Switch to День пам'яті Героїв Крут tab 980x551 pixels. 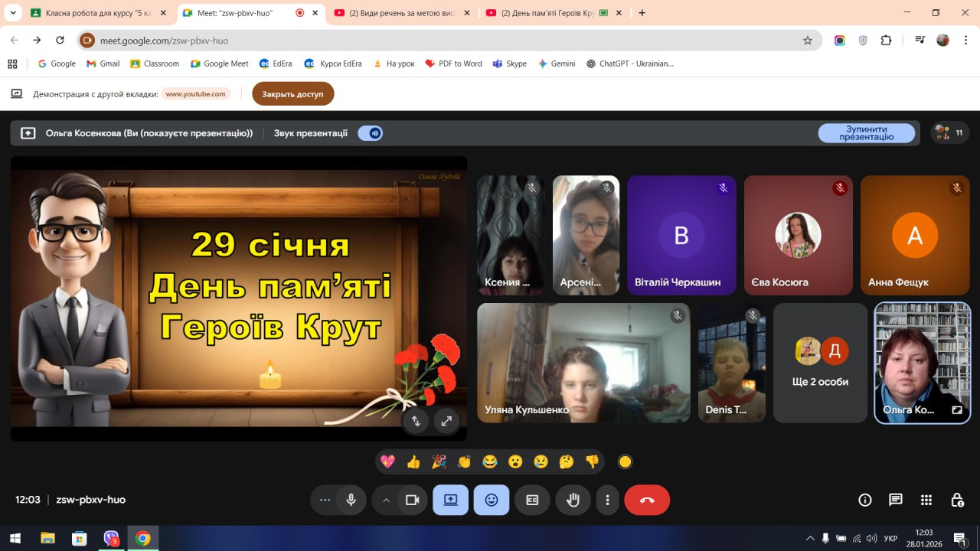[x=547, y=13]
